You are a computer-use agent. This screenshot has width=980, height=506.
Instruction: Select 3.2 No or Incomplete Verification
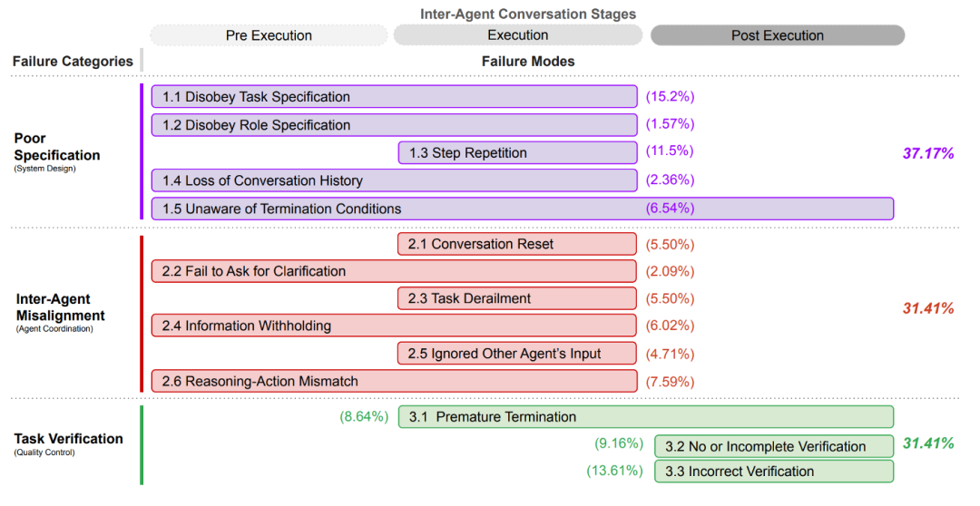click(x=774, y=446)
